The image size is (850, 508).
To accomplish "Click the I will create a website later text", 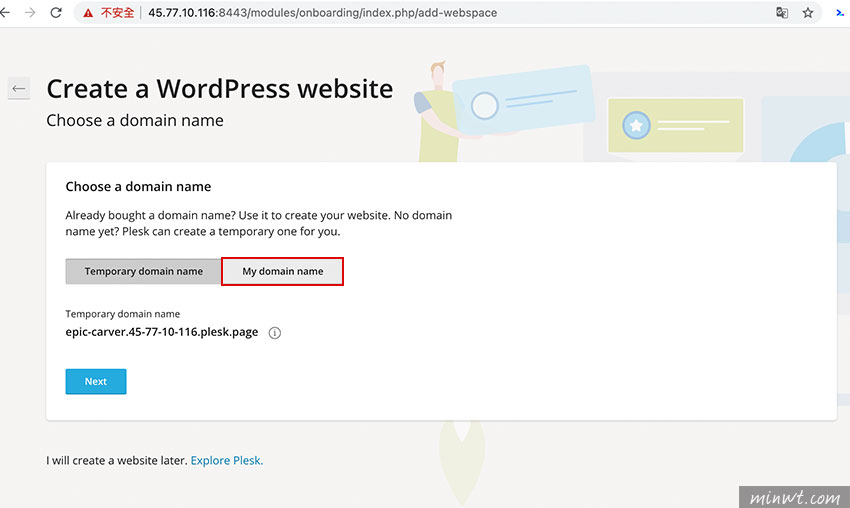I will (117, 460).
